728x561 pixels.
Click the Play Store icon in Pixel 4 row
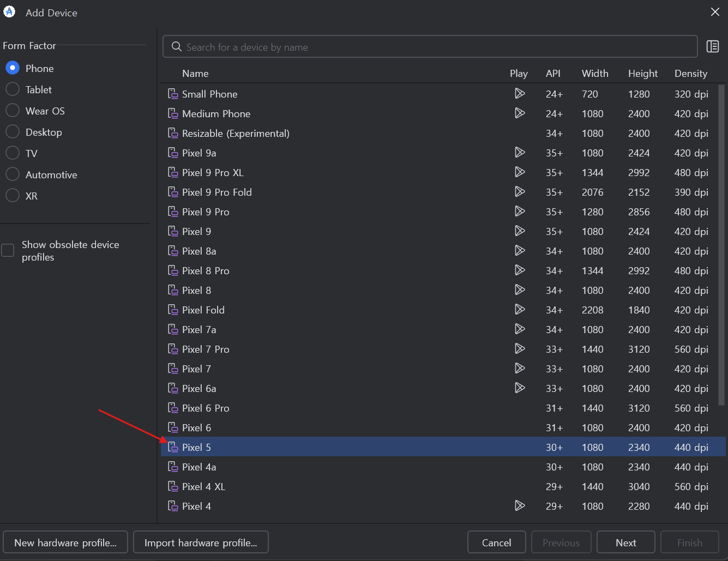[520, 506]
